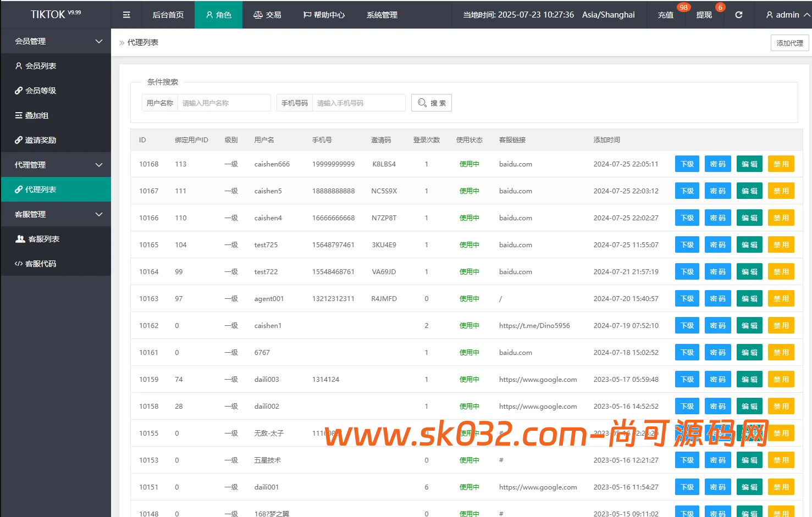Open 交易 via its scale icon

click(257, 14)
